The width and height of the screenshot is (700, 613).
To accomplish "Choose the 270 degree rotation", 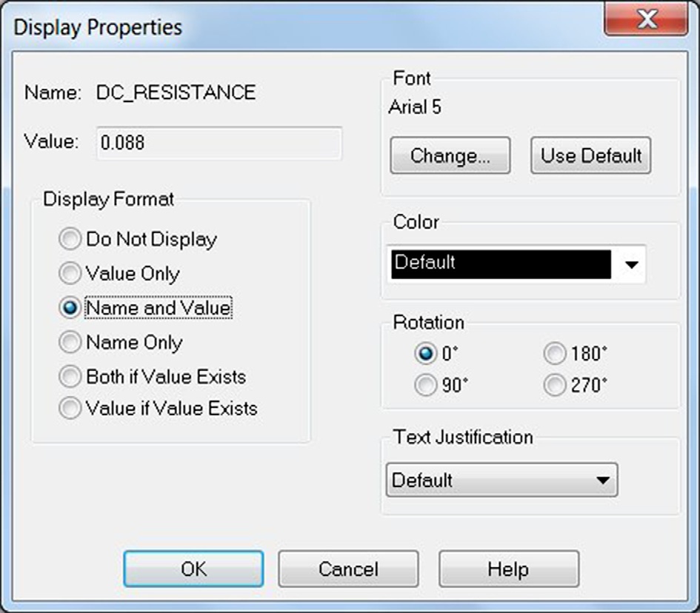I will (x=555, y=386).
